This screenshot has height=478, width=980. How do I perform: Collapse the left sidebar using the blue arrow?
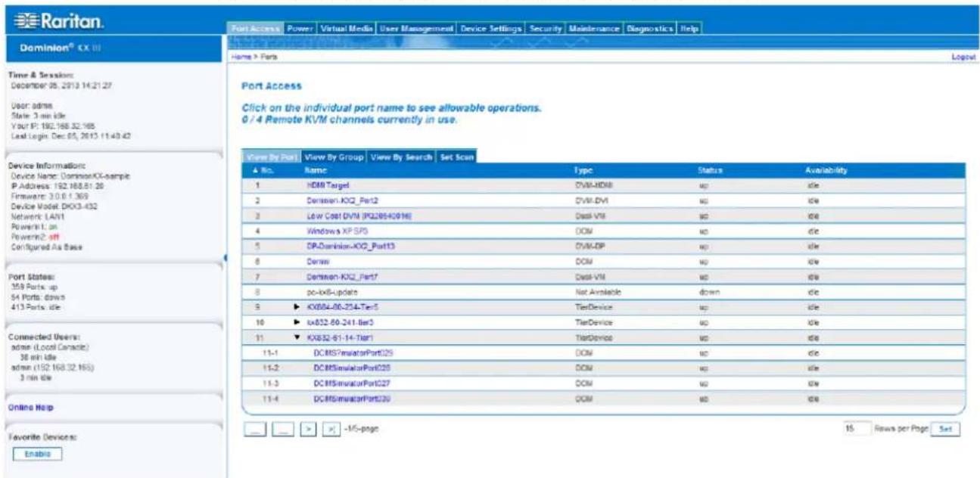click(x=226, y=259)
